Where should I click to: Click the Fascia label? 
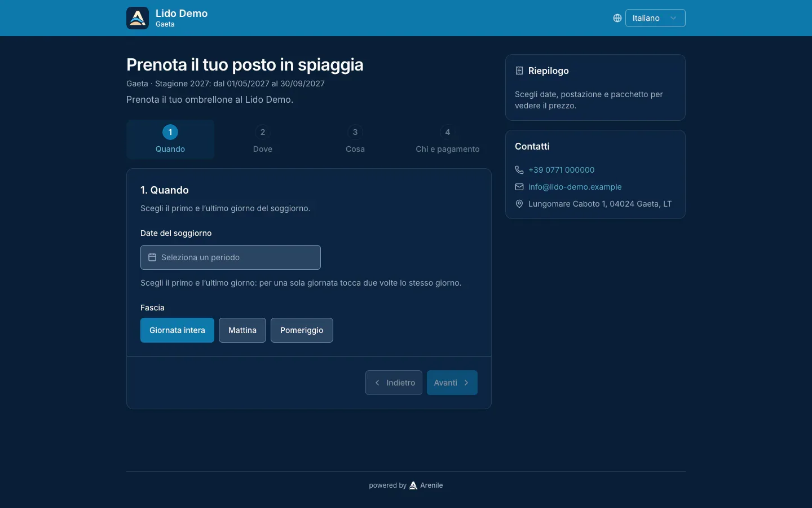pos(152,308)
